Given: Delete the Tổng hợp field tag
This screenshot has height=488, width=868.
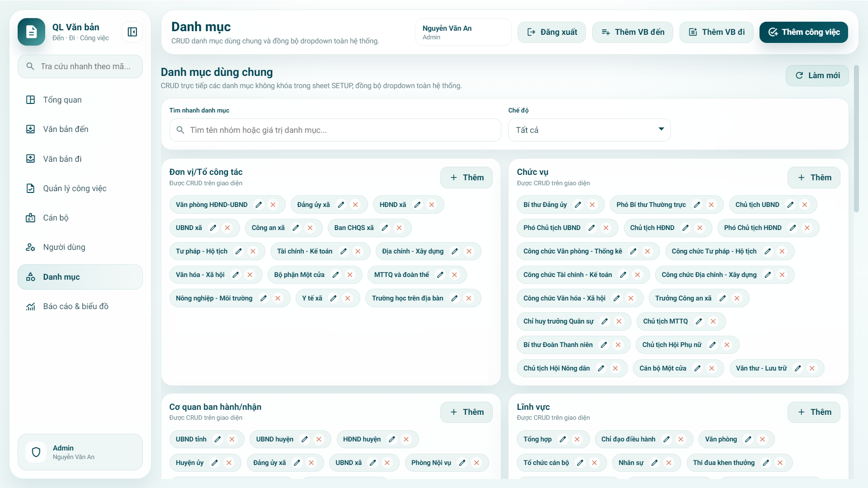Looking at the screenshot, I should (577, 439).
